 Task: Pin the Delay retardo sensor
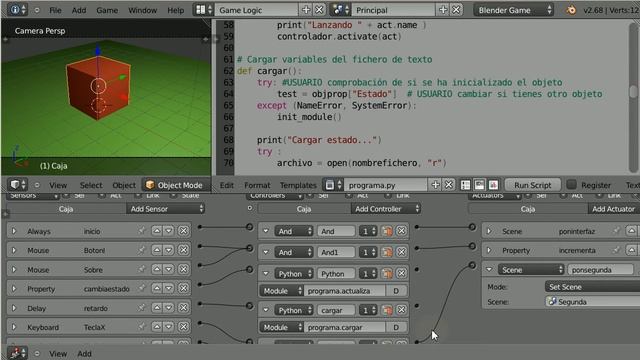pyautogui.click(x=142, y=308)
